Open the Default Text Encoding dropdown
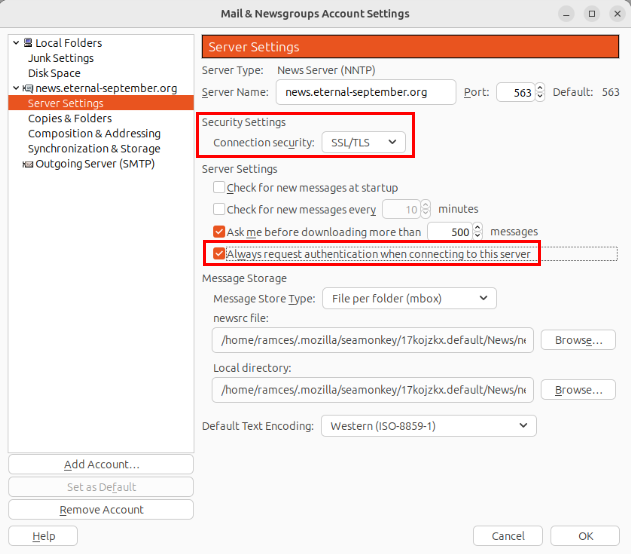631x554 pixels. pos(429,426)
